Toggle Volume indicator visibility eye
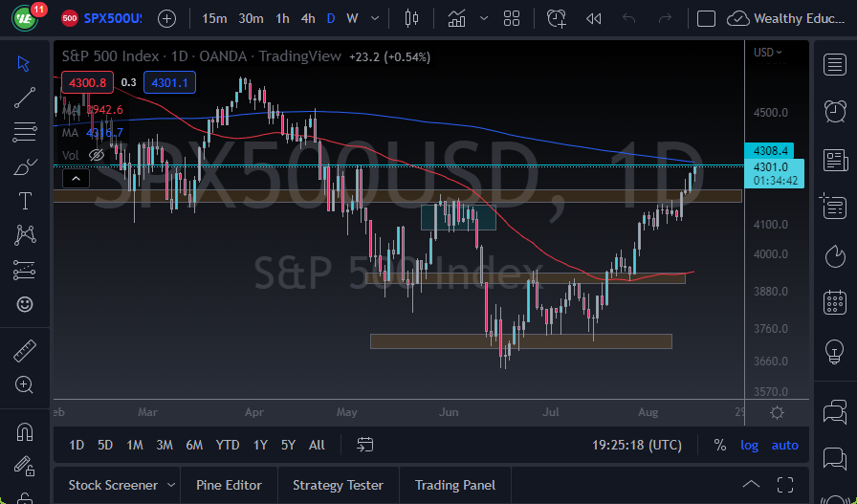The height and width of the screenshot is (504, 857). pyautogui.click(x=96, y=155)
